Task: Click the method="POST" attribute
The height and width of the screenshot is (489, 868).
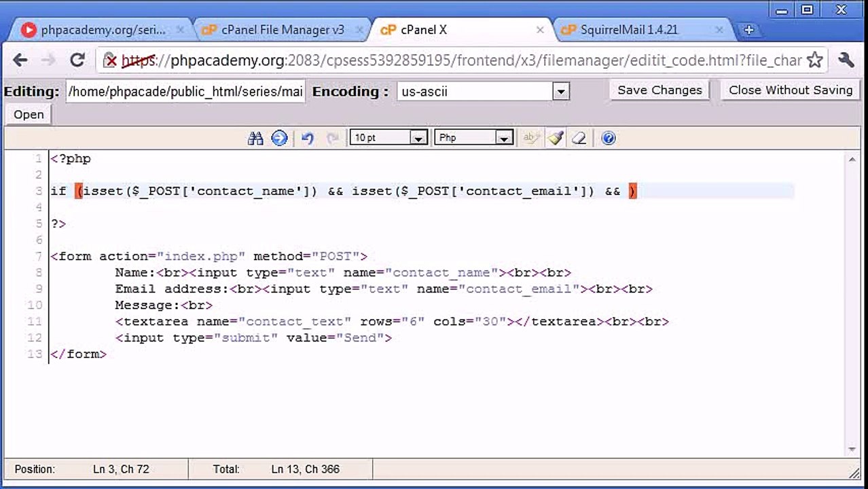Action: (306, 256)
